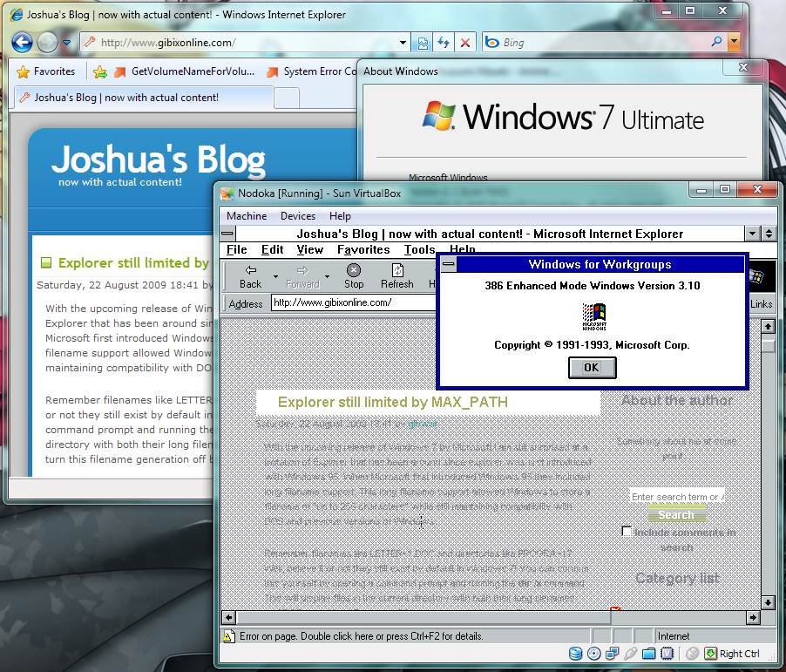Image resolution: width=786 pixels, height=672 pixels.
Task: Open Forward history dropdown arrow in guest IE
Action: (328, 277)
